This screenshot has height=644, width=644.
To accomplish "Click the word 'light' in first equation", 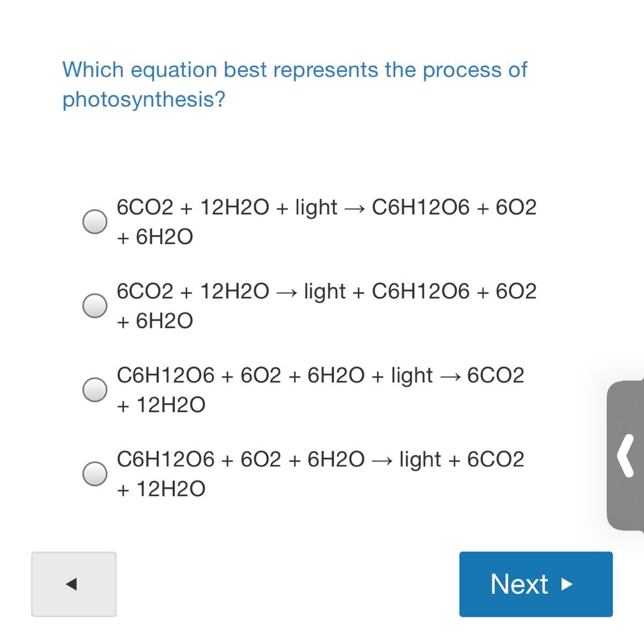I will click(316, 207).
